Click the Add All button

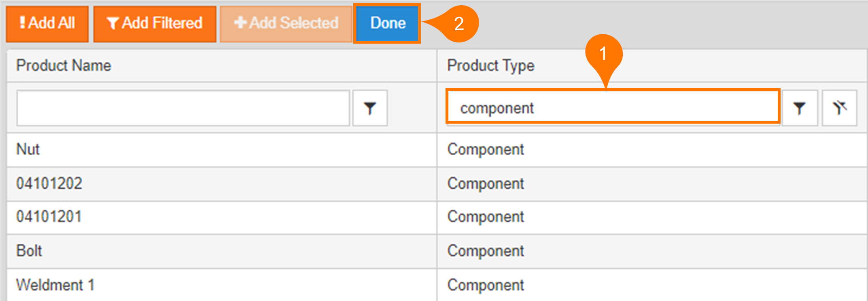coord(47,23)
